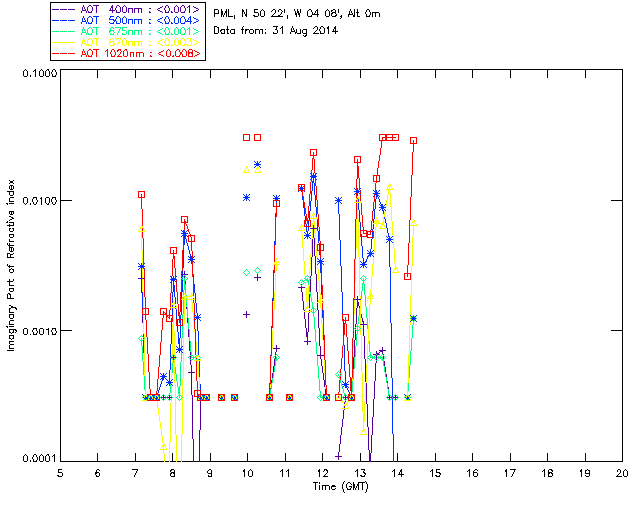640x512 pixels.
Task: Click the AOT 400nm legend entry
Action: pyautogui.click(x=127, y=9)
